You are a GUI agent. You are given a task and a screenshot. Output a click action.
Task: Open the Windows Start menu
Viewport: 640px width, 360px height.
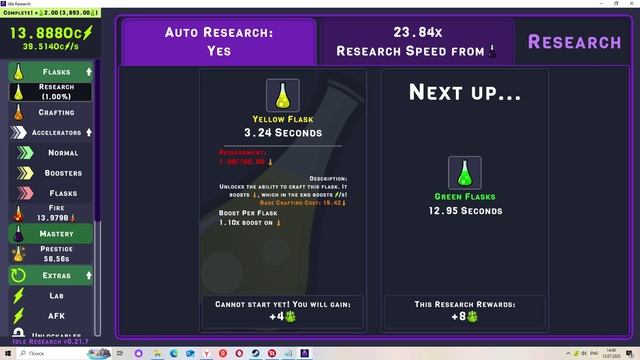pyautogui.click(x=8, y=353)
